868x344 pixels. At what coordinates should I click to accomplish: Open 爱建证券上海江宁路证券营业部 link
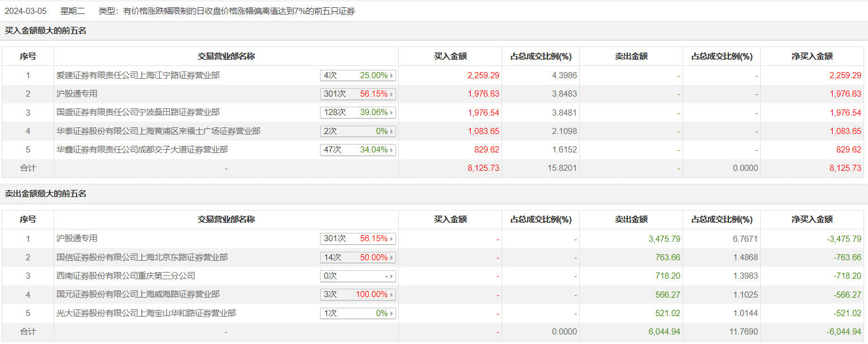point(138,75)
